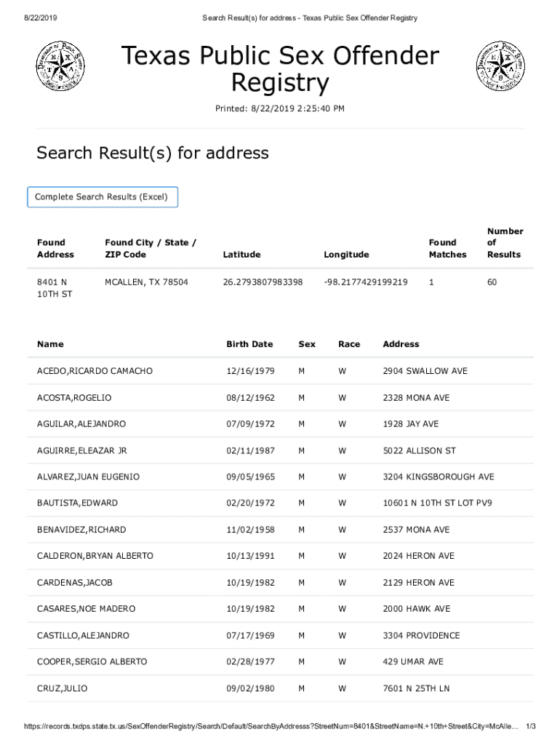Click the Sex column header
Image resolution: width=560 pixels, height=745 pixels.
coord(307,344)
